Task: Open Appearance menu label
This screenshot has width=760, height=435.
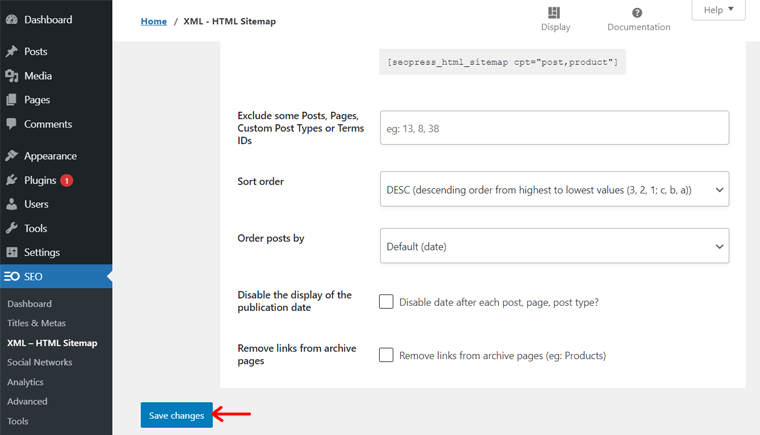Action: (50, 156)
